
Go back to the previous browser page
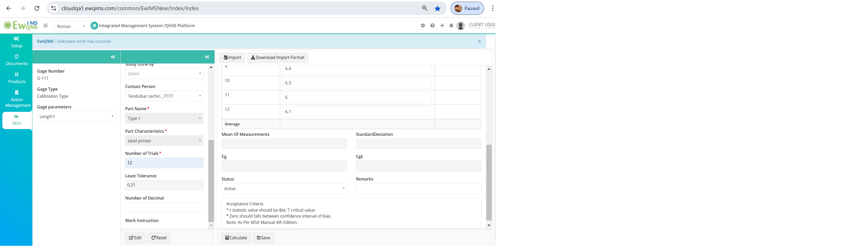(9, 8)
